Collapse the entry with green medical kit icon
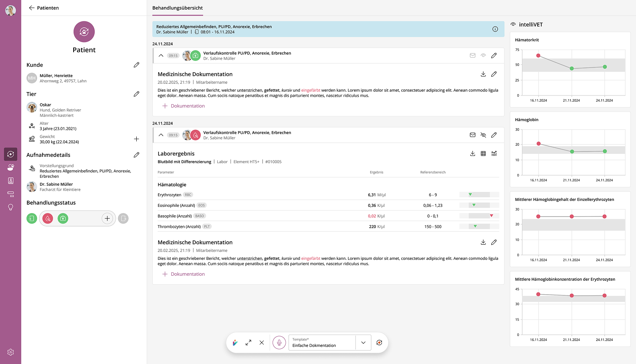636x364 pixels. [x=161, y=55]
